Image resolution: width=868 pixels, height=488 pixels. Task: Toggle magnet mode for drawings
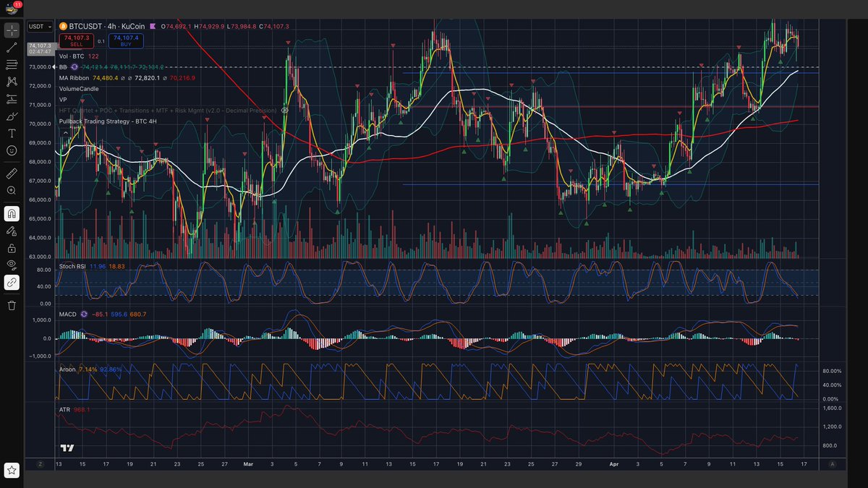[x=12, y=213]
